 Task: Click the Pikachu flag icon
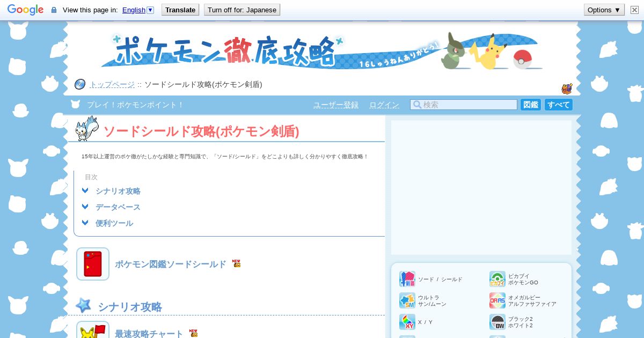[93, 330]
